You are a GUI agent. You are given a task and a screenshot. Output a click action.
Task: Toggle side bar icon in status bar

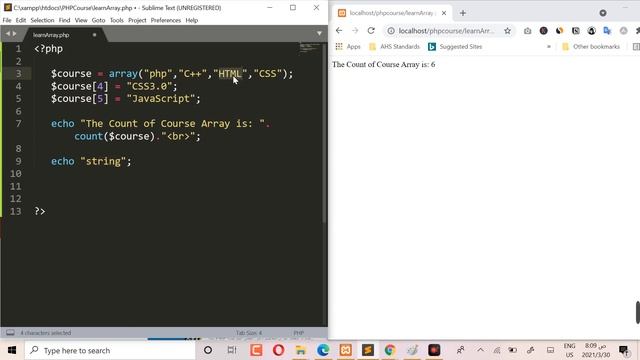pos(10,333)
